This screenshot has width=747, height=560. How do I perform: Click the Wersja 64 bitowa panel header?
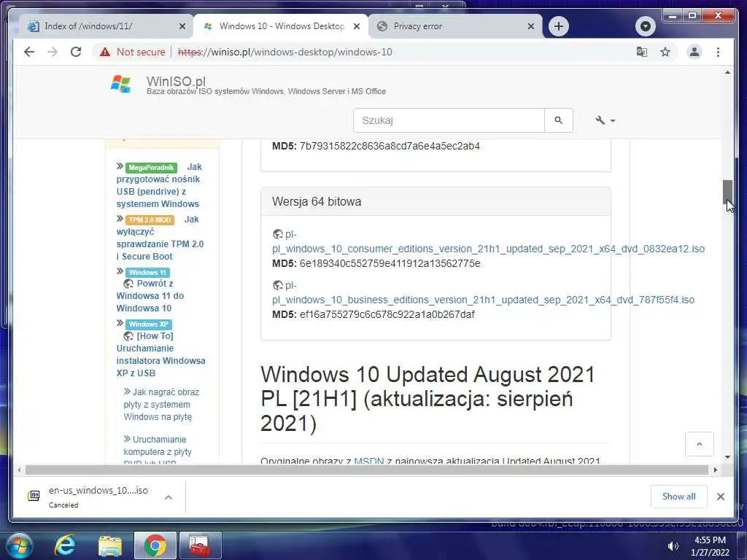click(x=436, y=201)
